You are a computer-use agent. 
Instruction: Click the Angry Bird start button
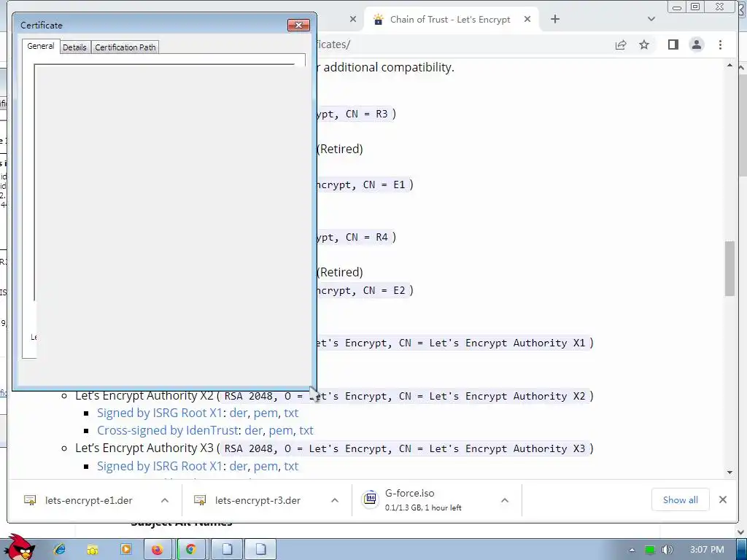[x=19, y=547]
